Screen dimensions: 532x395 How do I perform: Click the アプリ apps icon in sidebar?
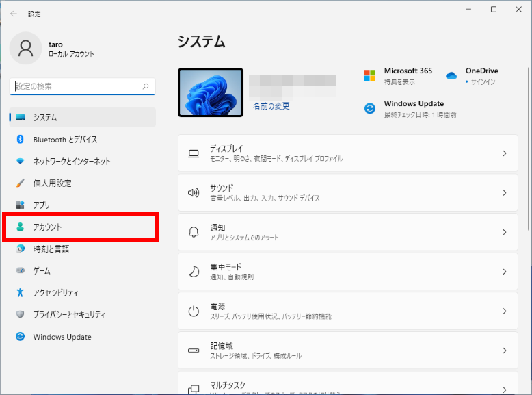point(21,205)
